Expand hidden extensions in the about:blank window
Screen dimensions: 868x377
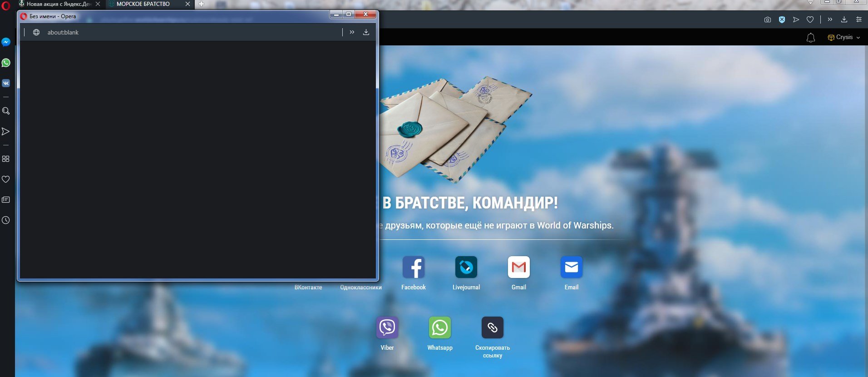[x=352, y=32]
